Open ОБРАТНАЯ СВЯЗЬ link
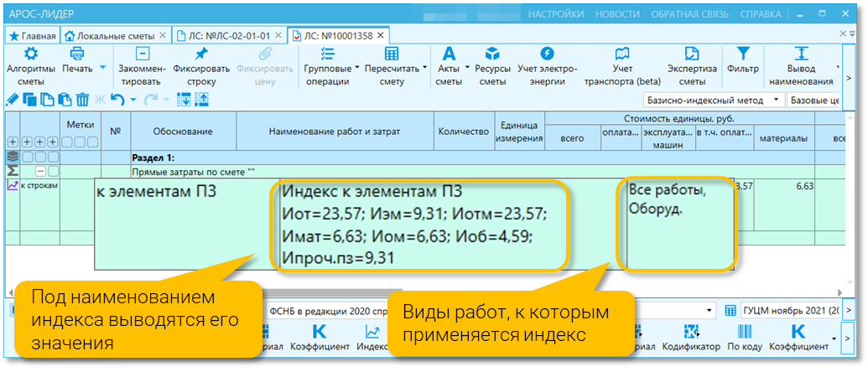 coord(689,13)
